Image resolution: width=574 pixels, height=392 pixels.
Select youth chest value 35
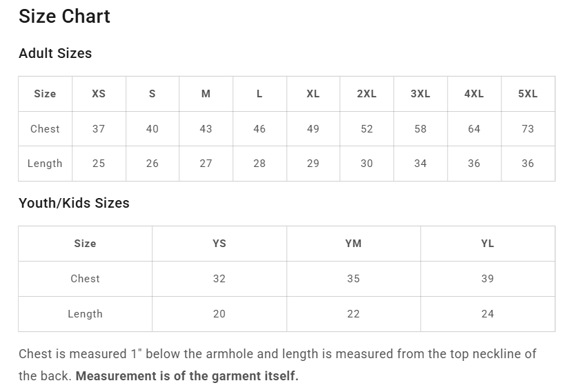[x=353, y=279]
